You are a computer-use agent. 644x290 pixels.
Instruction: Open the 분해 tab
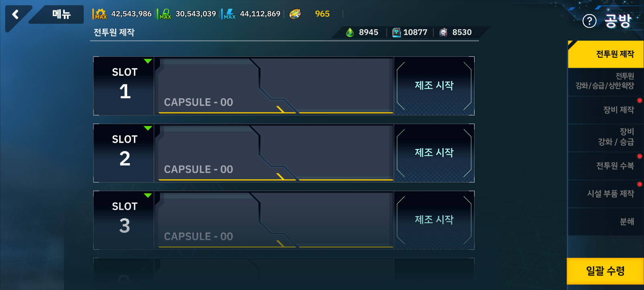[606, 222]
